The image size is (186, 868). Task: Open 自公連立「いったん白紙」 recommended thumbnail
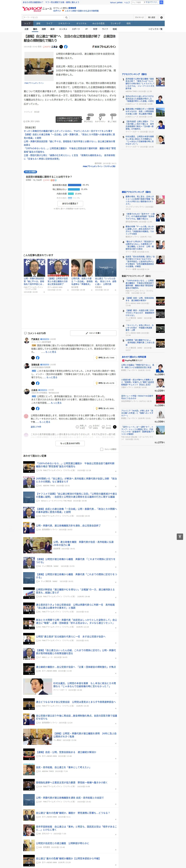[106, 268]
